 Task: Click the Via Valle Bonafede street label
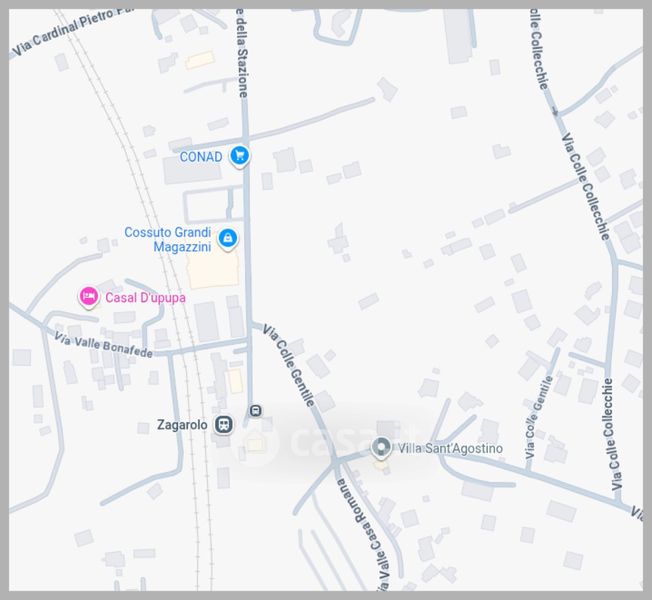click(104, 346)
